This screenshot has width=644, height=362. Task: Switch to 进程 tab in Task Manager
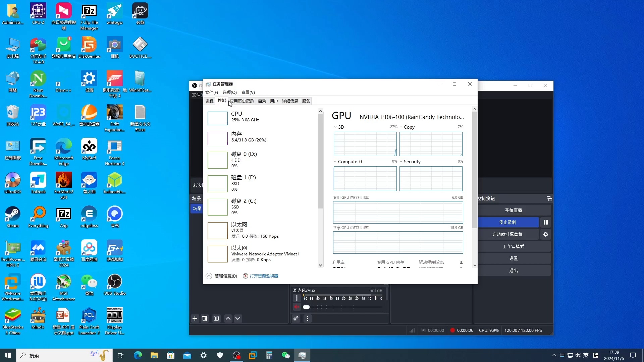210,101
